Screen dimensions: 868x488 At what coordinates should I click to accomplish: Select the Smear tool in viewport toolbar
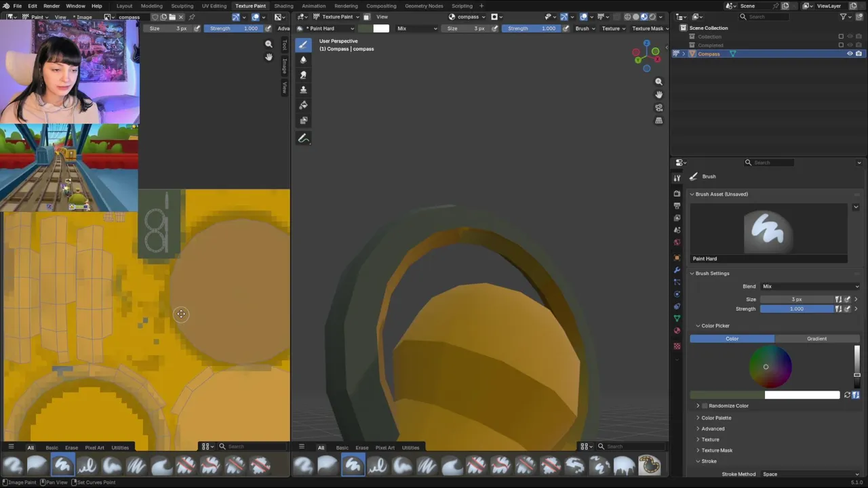point(303,75)
